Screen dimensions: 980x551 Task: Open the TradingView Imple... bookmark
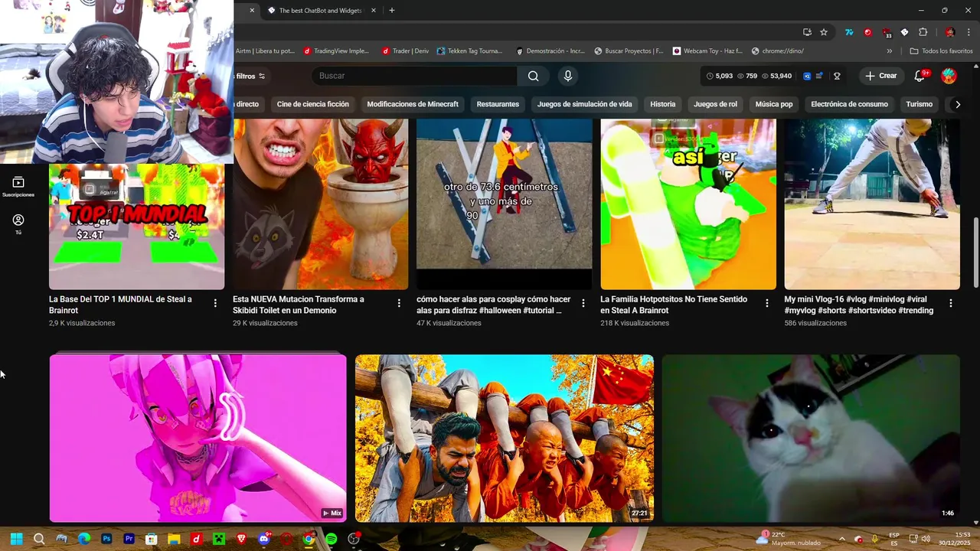(x=336, y=51)
